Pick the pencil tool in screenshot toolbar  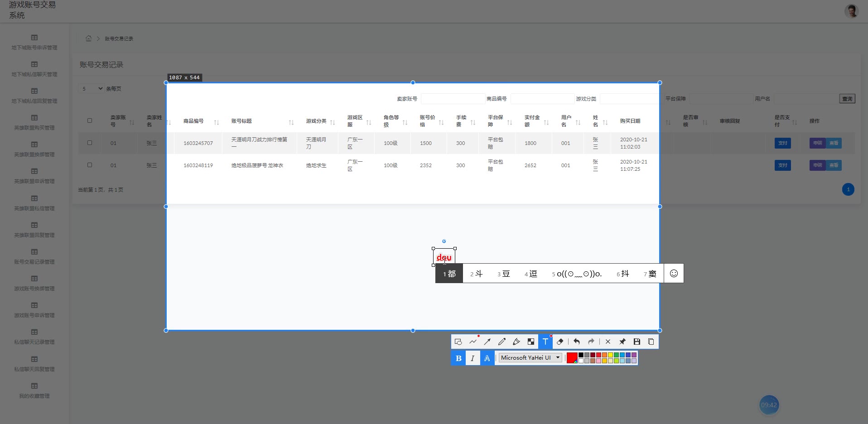click(502, 342)
